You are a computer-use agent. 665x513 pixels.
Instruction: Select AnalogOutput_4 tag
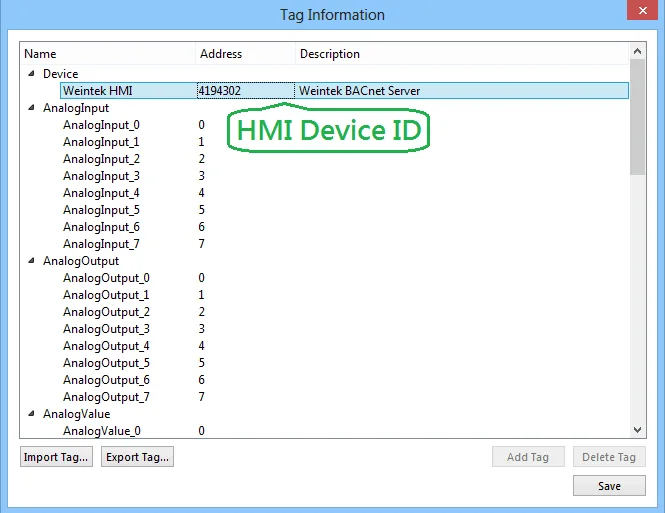pyautogui.click(x=106, y=346)
